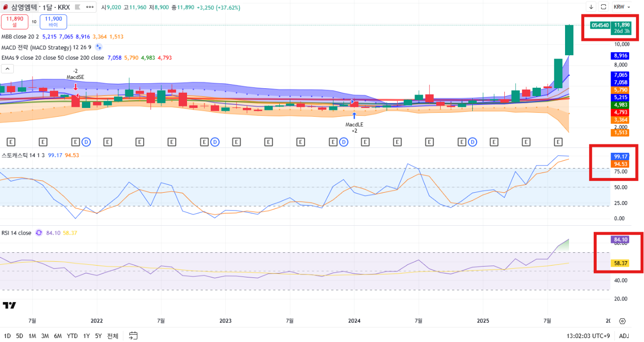This screenshot has height=342, width=644.
Task: Toggle ADJ adjusted data
Action: [624, 336]
